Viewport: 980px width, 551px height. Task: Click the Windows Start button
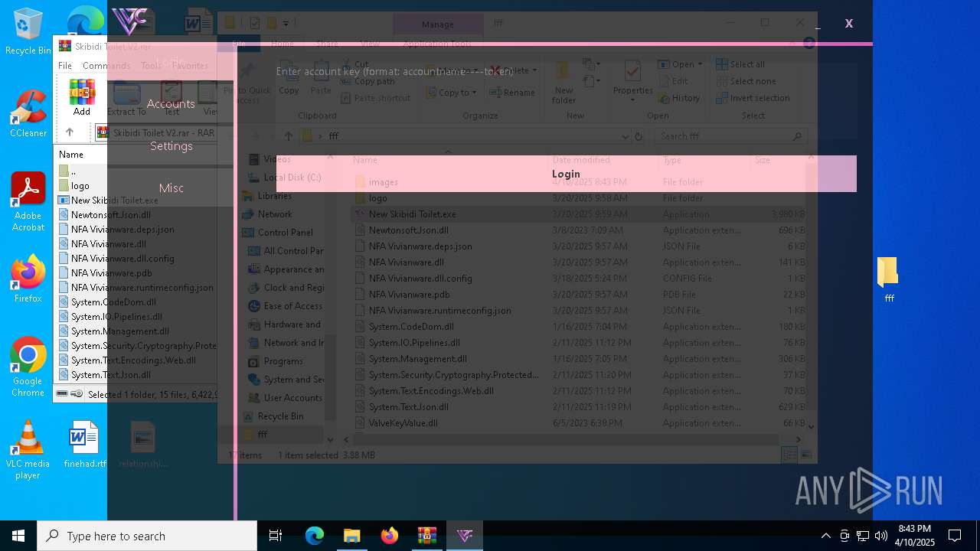18,536
